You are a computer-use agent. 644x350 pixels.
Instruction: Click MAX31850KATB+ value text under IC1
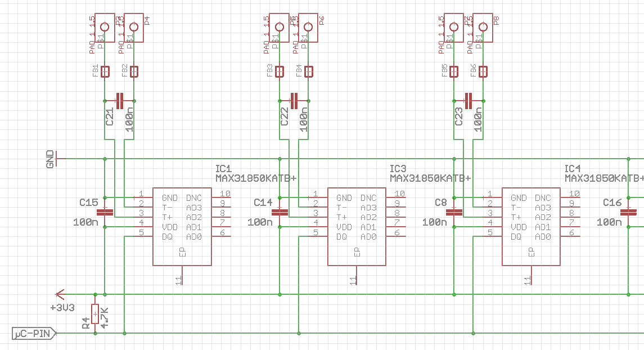(x=256, y=178)
